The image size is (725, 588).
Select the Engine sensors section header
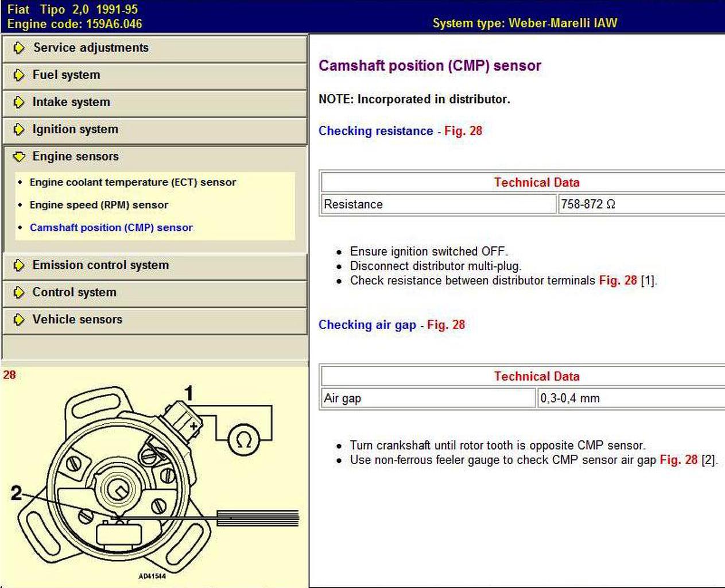coord(154,156)
